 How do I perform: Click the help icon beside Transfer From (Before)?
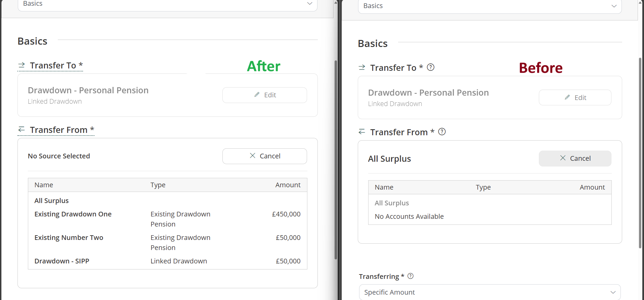[442, 132]
